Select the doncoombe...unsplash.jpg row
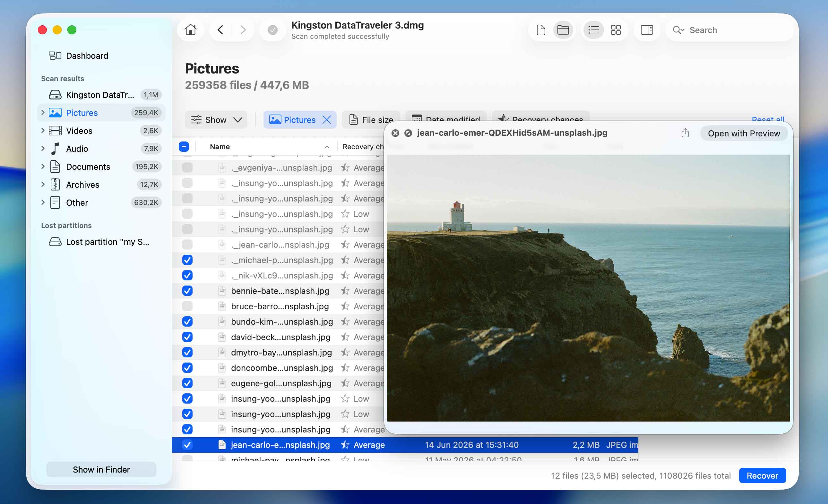 point(278,368)
